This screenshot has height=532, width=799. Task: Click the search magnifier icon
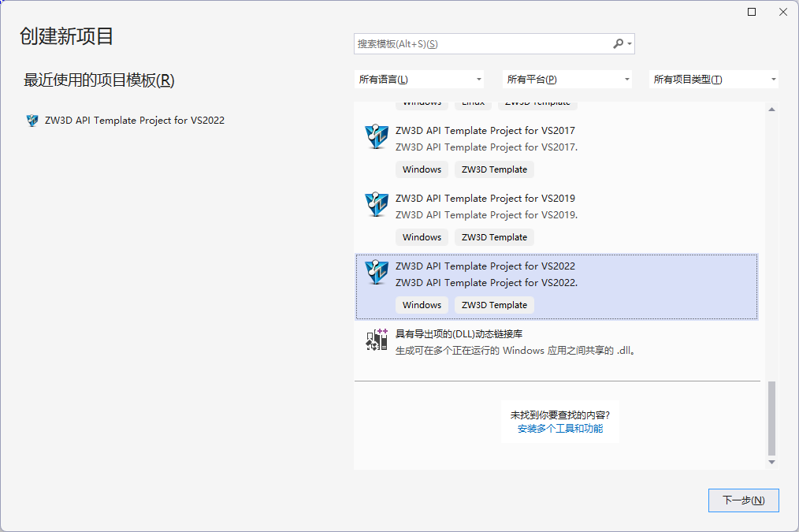click(618, 44)
